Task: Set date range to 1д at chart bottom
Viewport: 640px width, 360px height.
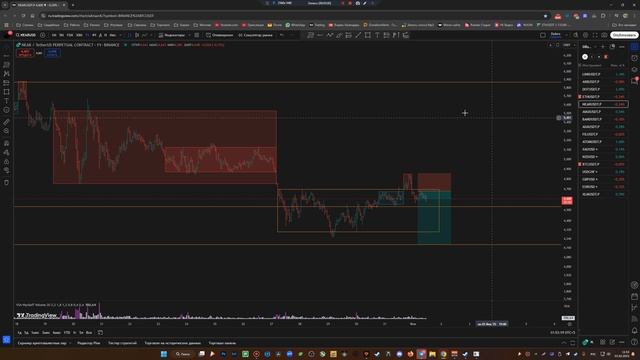Action: 19,333
